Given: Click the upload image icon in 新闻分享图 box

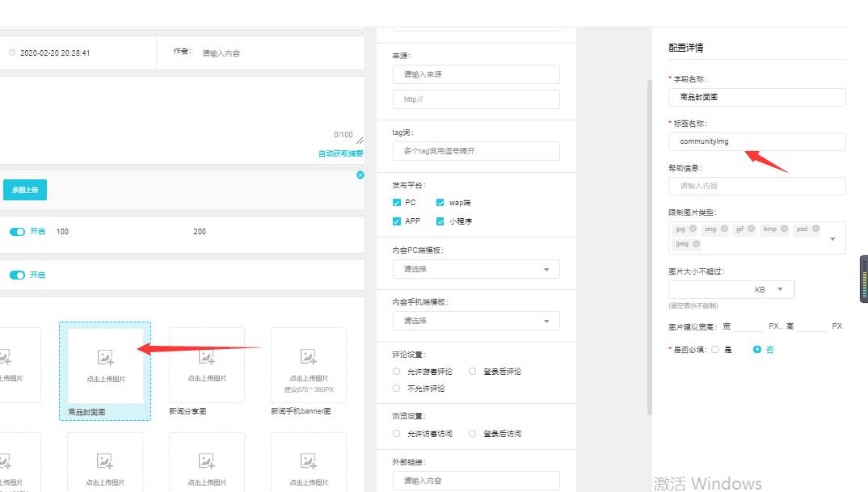Looking at the screenshot, I should pyautogui.click(x=206, y=357).
